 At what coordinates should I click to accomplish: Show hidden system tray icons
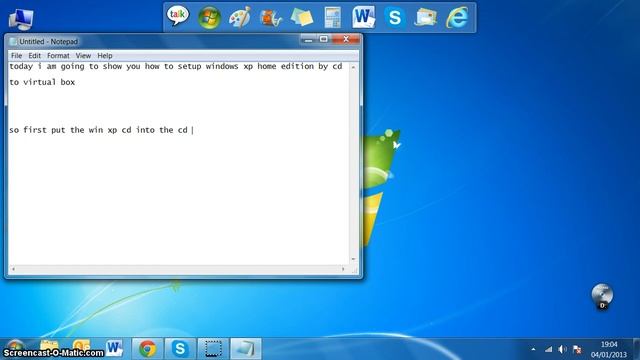tap(533, 349)
